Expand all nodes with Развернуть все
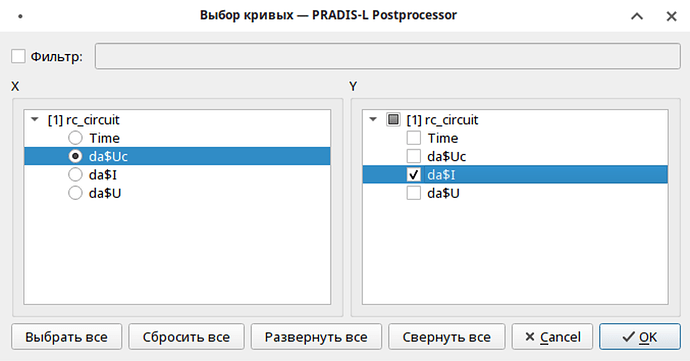Viewport: 690px width, 361px height. [316, 337]
